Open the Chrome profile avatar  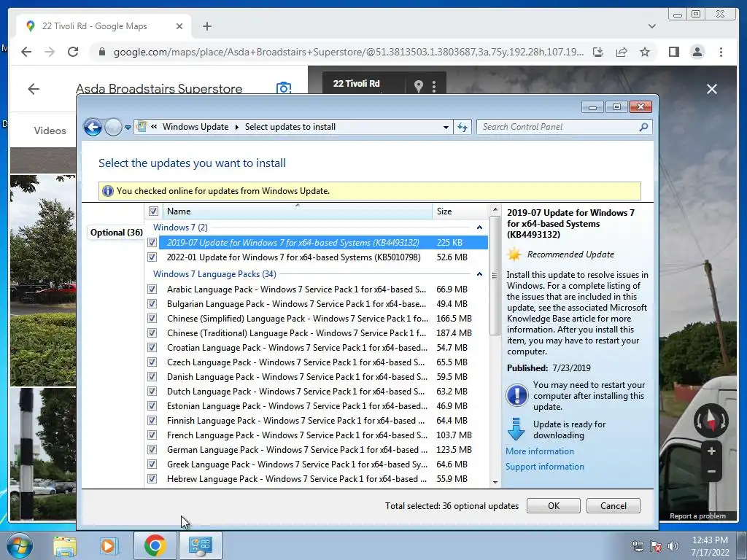coord(697,52)
